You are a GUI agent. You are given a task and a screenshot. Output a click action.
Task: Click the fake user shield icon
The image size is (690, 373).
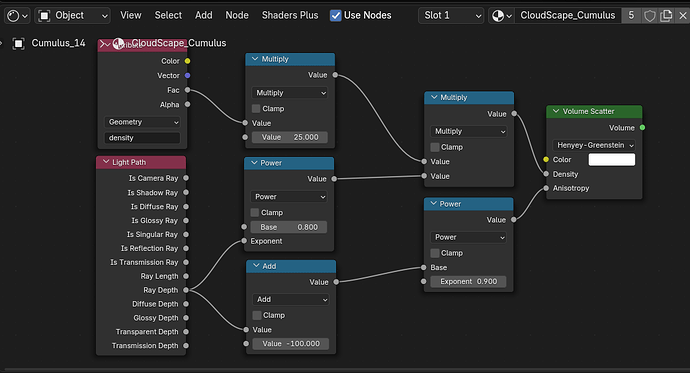point(650,16)
